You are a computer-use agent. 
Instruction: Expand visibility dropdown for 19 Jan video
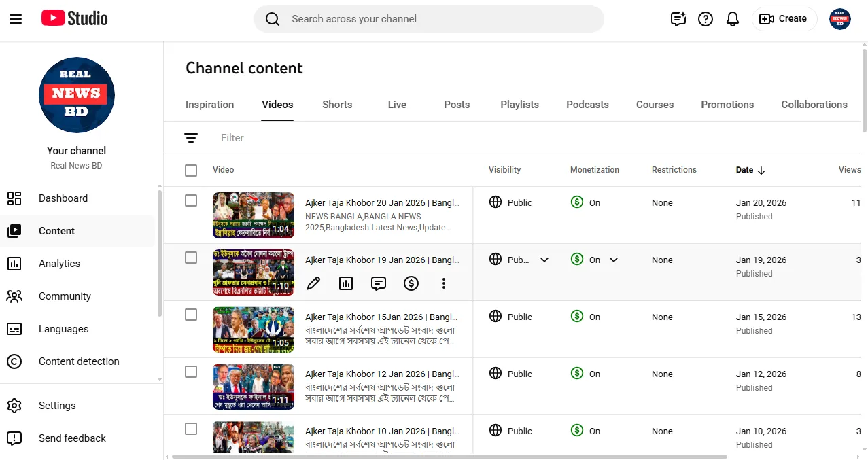pyautogui.click(x=544, y=260)
